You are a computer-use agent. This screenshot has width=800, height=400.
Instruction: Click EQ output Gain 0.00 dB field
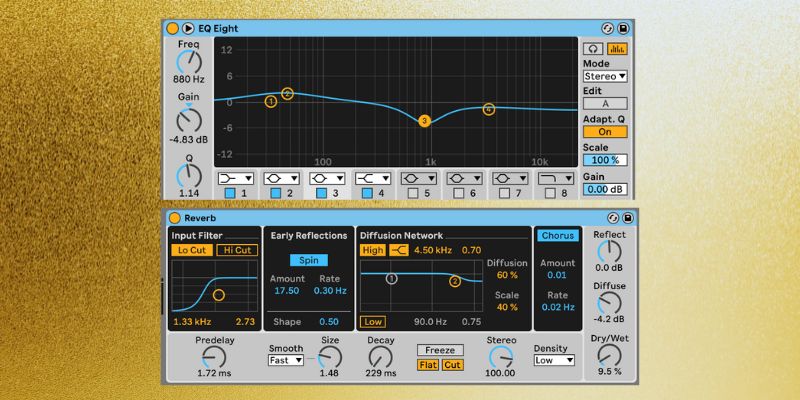click(605, 189)
